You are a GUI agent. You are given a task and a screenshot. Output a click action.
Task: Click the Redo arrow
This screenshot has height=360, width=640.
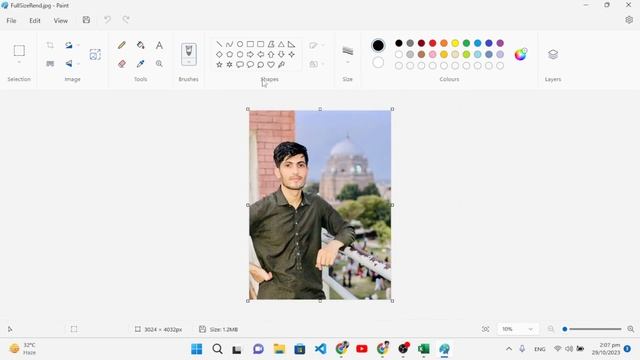tap(126, 20)
